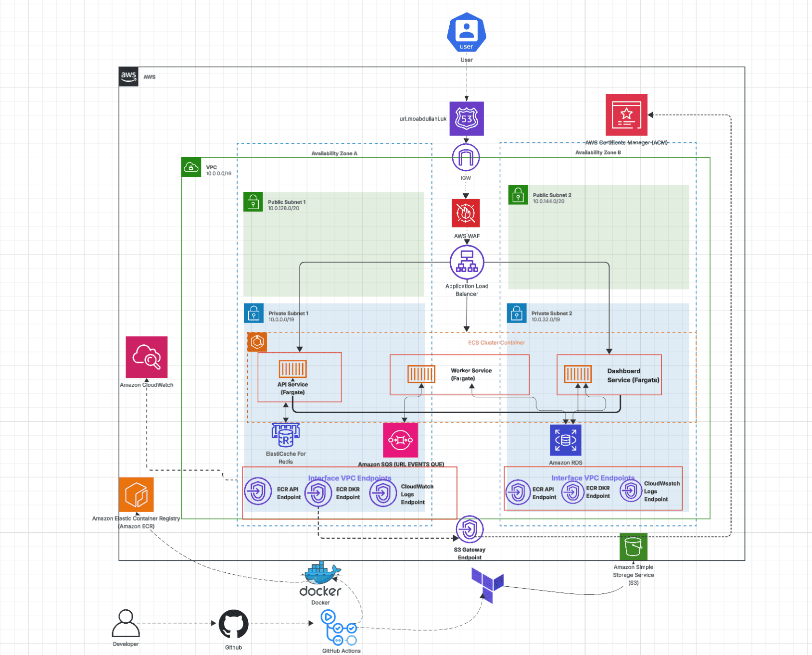The width and height of the screenshot is (812, 655).
Task: Click the S3 Gateway Endpoint icon
Action: [469, 529]
